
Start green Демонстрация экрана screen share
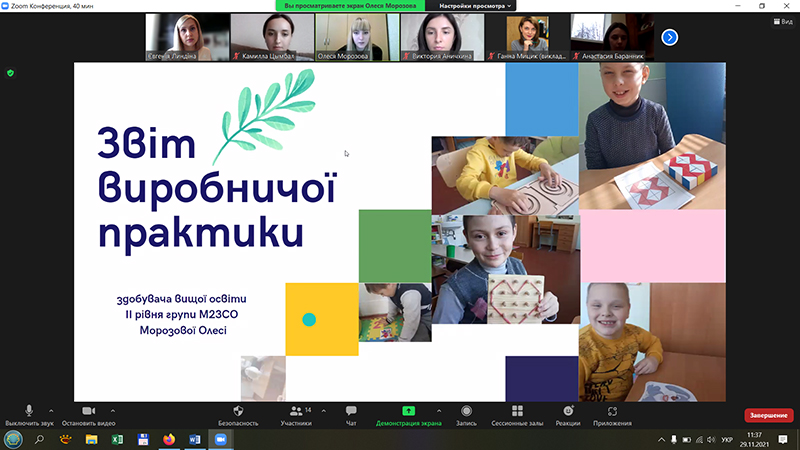click(408, 411)
